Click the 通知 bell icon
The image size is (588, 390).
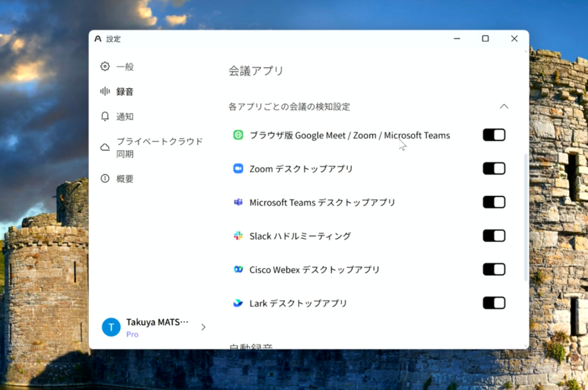(105, 117)
